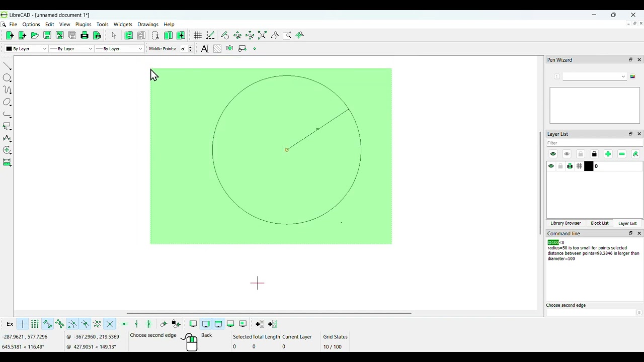Click the command line input field
The height and width of the screenshot is (362, 644).
592,313
